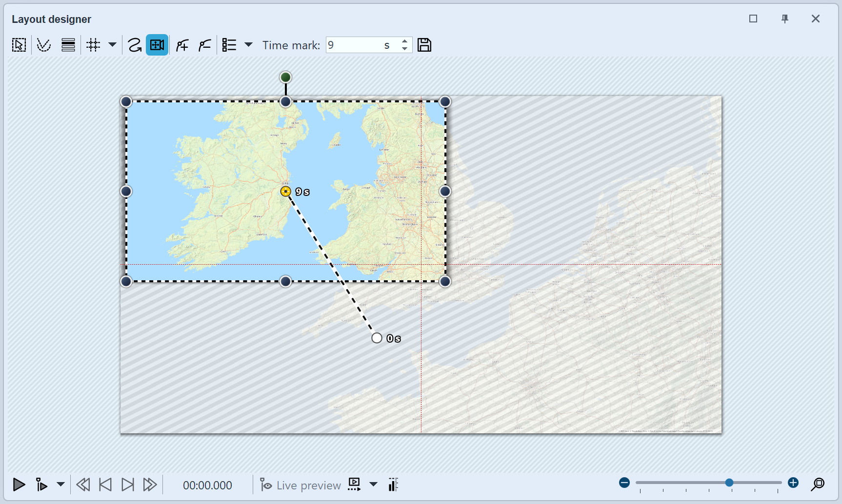Select the freehand path drawing tool
Screen dimensions: 842x504
[134, 44]
